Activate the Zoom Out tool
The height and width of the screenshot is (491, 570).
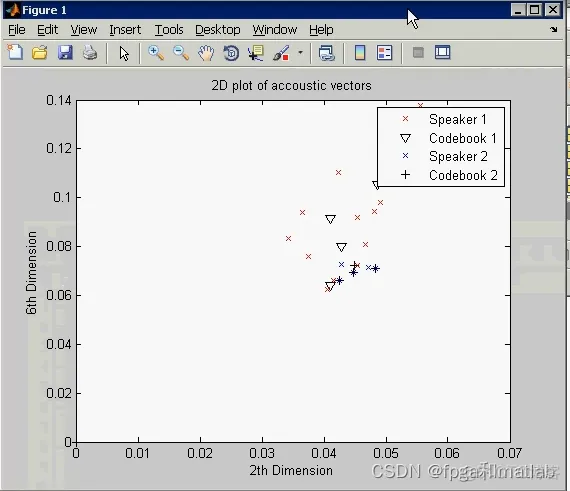(x=181, y=53)
